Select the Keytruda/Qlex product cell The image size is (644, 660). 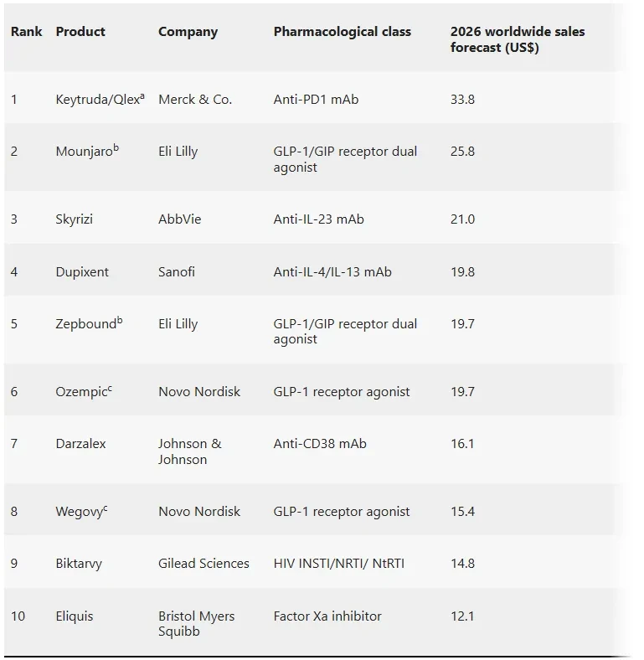click(x=100, y=100)
